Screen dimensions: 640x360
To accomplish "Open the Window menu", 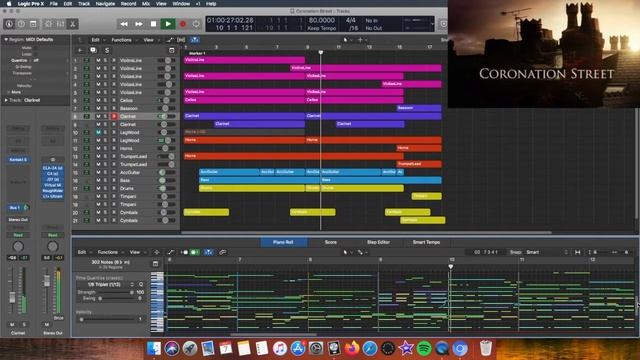I will pyautogui.click(x=181, y=4).
